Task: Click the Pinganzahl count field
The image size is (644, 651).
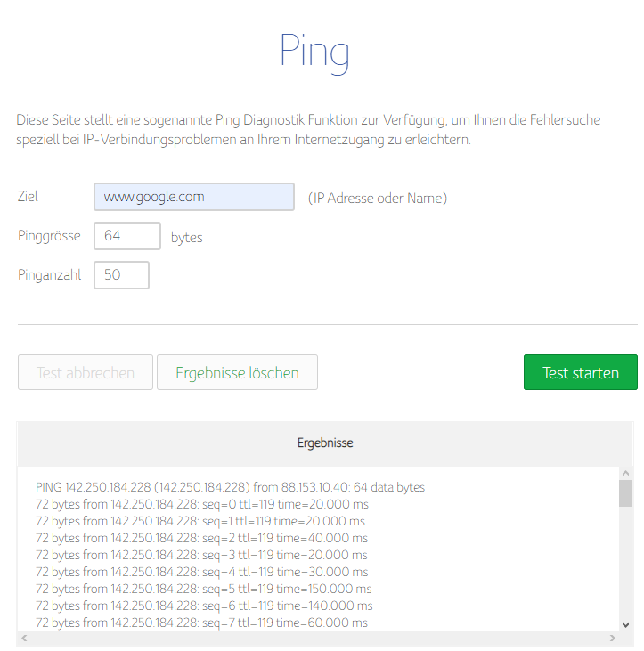Action: coord(121,275)
